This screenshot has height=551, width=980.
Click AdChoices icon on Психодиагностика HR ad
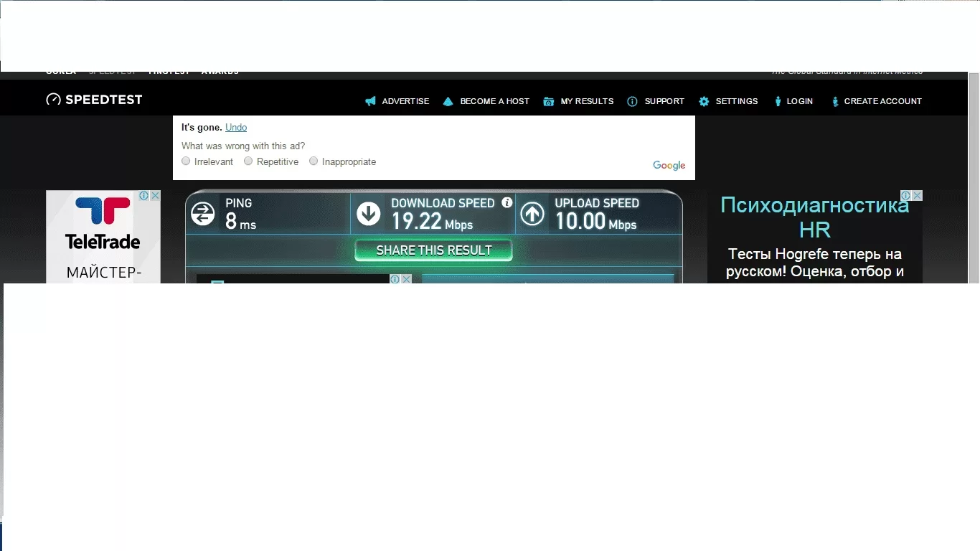[906, 195]
